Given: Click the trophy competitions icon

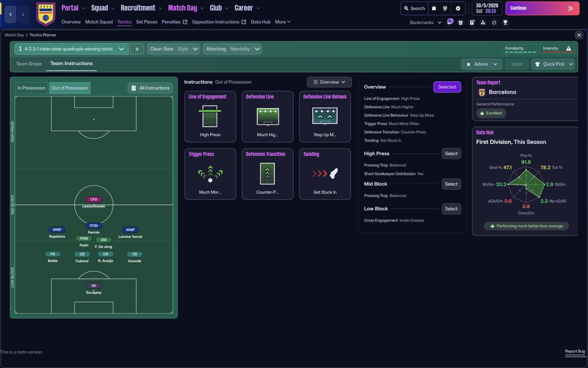Looking at the screenshot, I should pos(505,22).
